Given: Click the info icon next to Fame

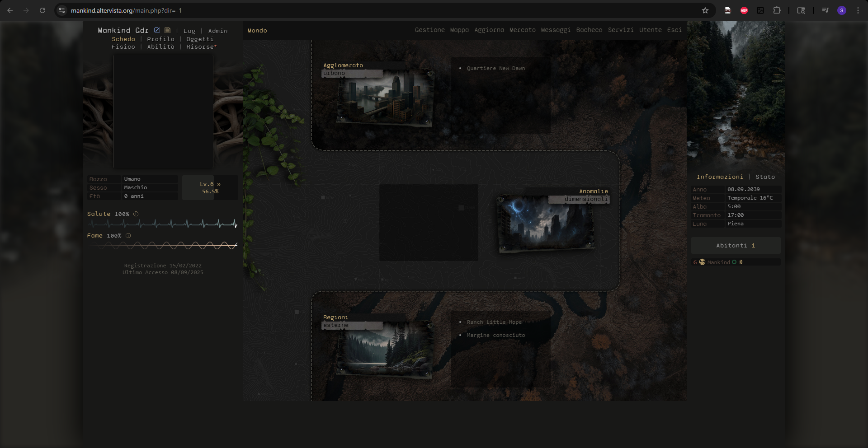Looking at the screenshot, I should [x=128, y=236].
